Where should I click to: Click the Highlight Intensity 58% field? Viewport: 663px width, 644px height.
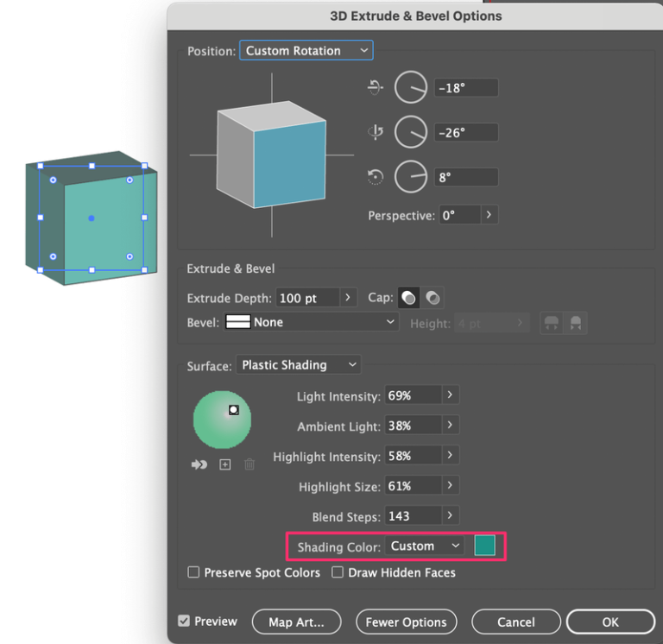414,456
